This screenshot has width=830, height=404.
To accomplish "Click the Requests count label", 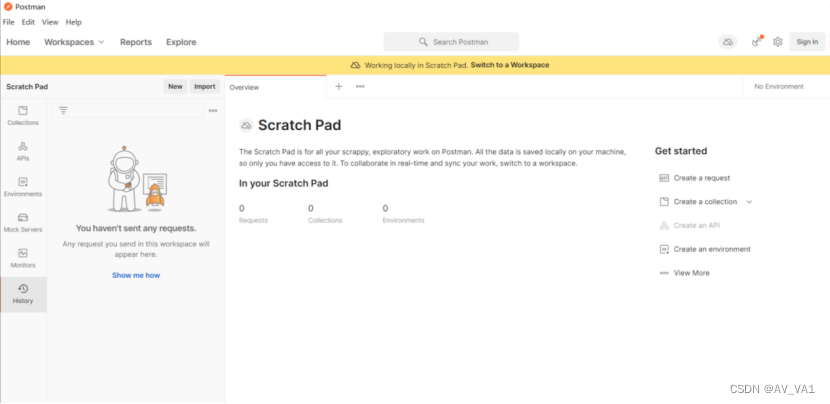I will tap(254, 220).
